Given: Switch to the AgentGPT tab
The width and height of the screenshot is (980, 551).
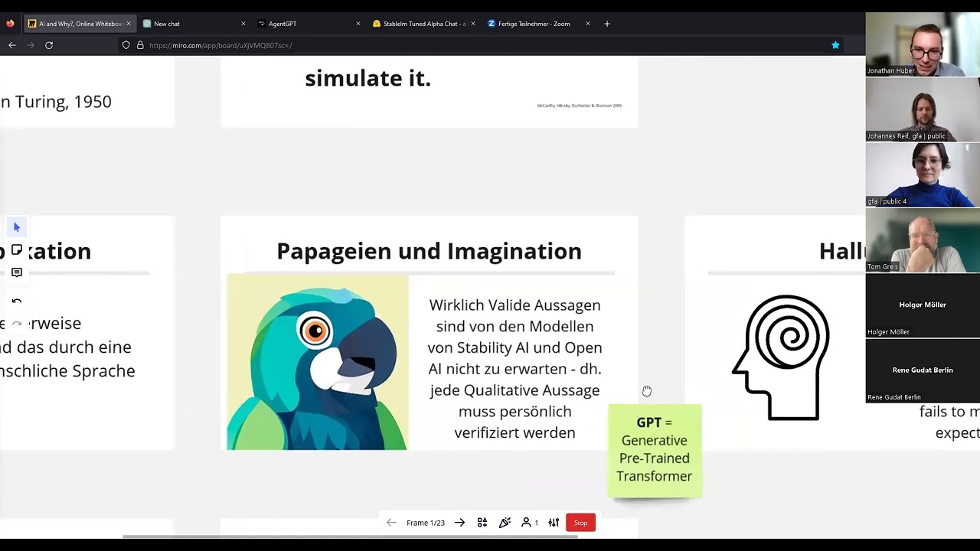Looking at the screenshot, I should 309,24.
